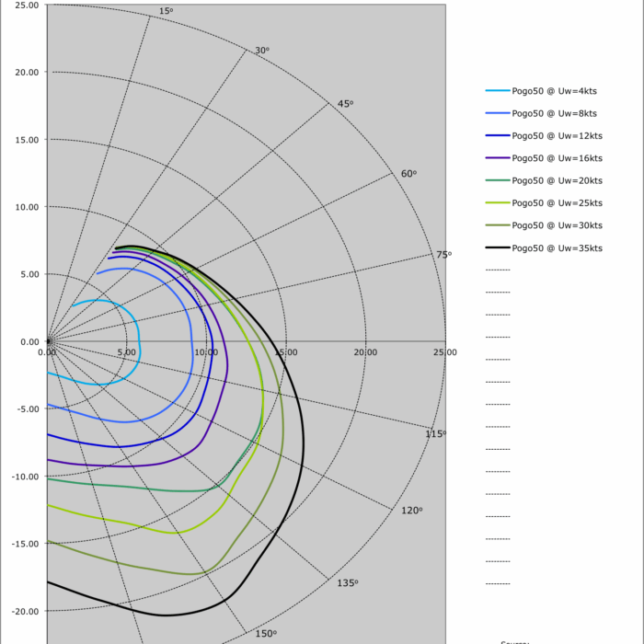The height and width of the screenshot is (644, 644).
Task: Click the 135° angle label
Action: pyautogui.click(x=348, y=583)
